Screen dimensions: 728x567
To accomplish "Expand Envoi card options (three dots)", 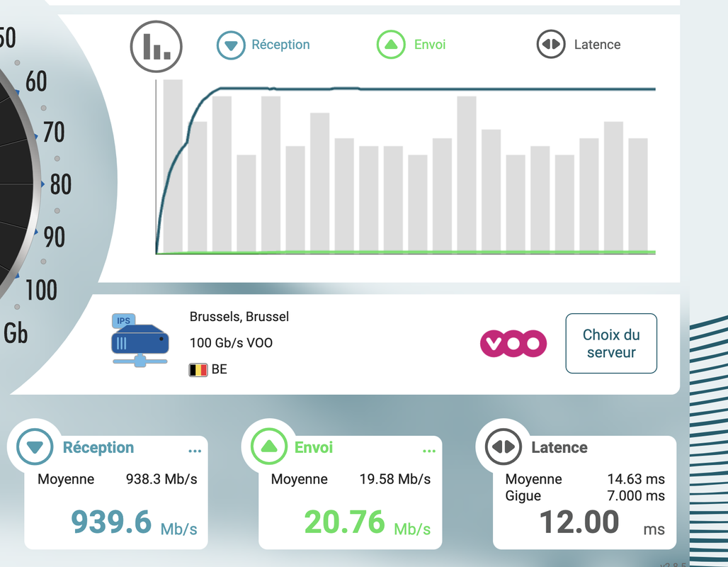I will [429, 451].
